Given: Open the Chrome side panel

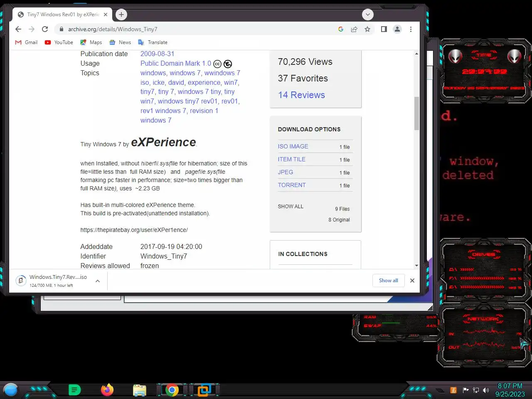Looking at the screenshot, I should coord(384,29).
